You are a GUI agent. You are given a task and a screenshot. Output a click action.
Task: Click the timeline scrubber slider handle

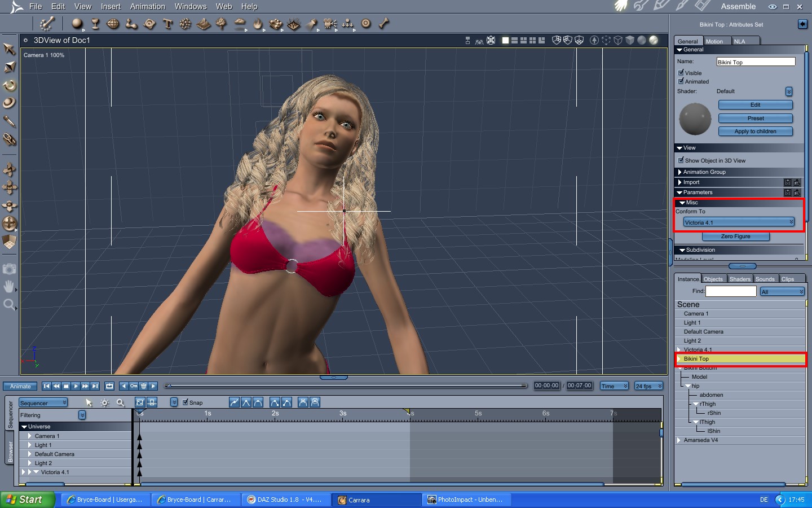(168, 386)
